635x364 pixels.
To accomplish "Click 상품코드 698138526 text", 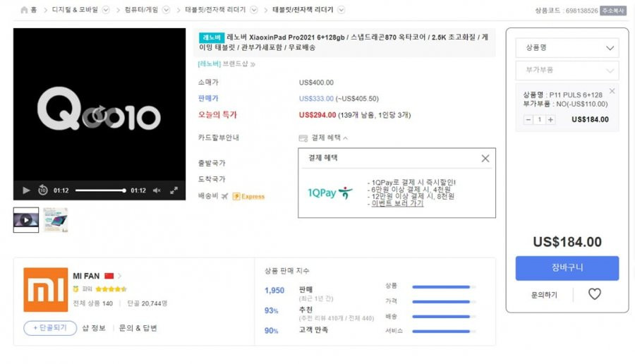I will [566, 11].
